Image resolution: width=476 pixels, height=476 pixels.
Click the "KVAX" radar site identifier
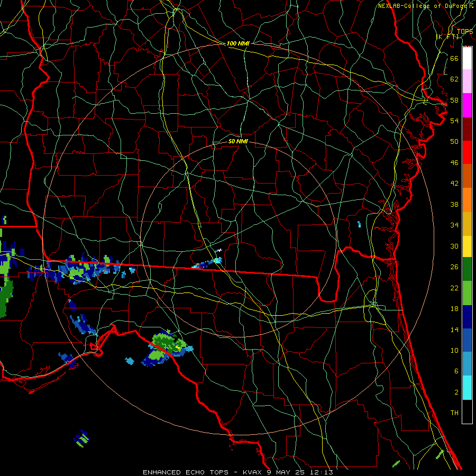253,472
